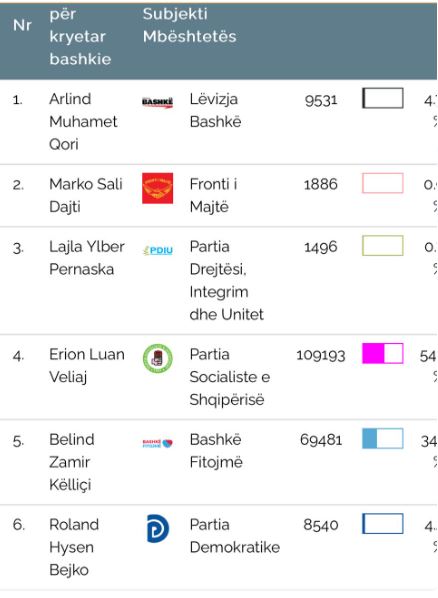Viewport: 438px width, 598px height.
Task: Click the Lëvizja Bashkë party logo
Action: [x=157, y=102]
